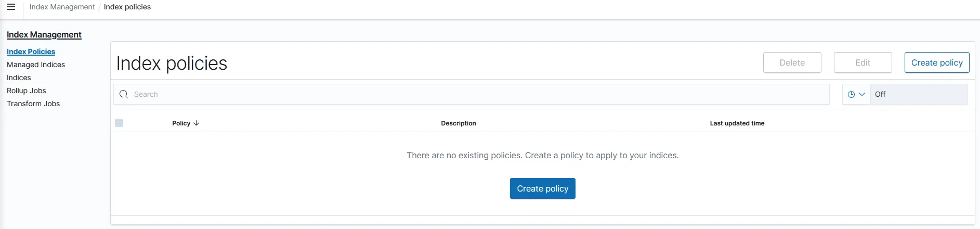Tick the select-all policies checkbox

tap(119, 123)
